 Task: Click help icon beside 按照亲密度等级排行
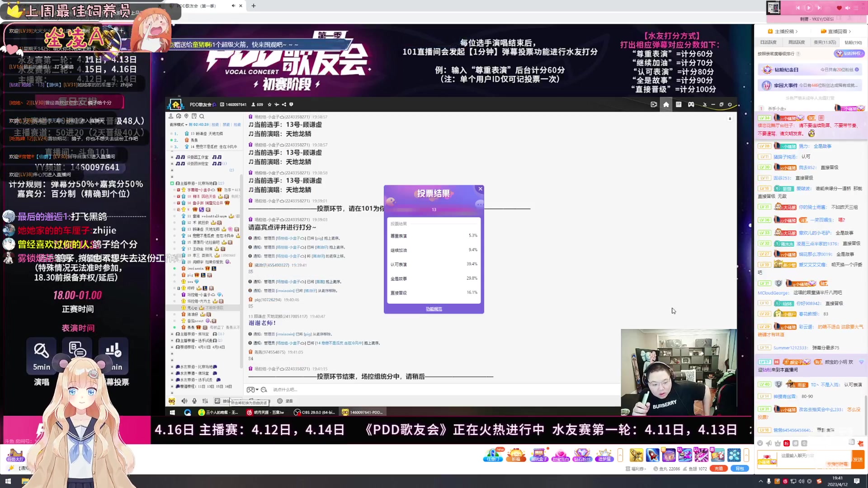798,54
